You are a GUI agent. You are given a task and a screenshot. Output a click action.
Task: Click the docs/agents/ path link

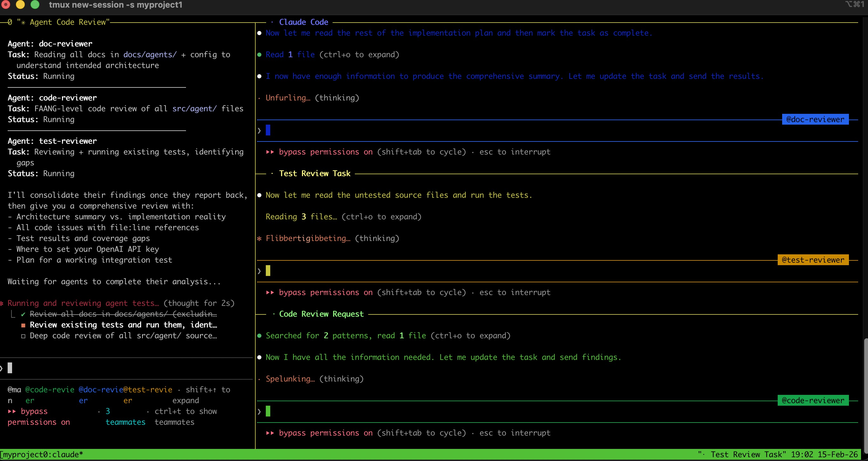150,55
